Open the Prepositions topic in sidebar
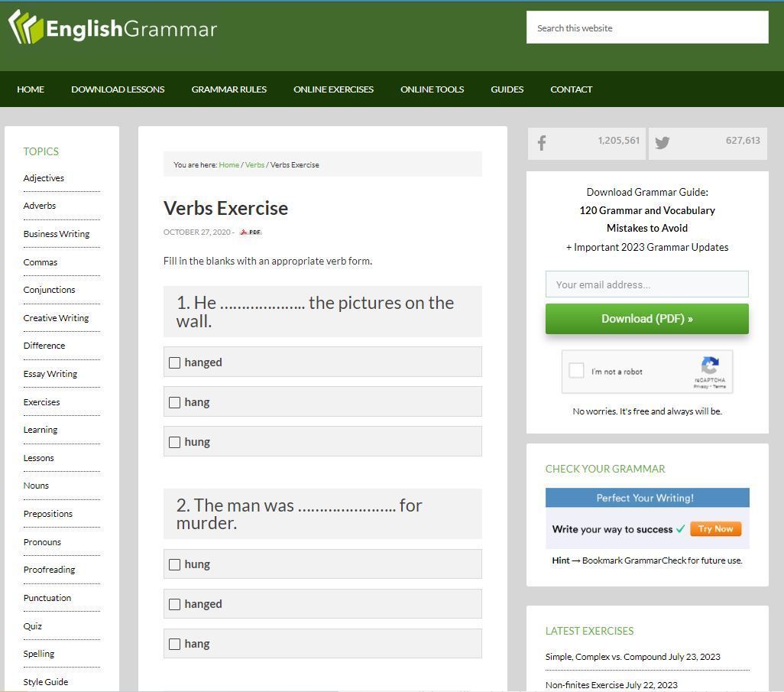The image size is (784, 692). 48,514
